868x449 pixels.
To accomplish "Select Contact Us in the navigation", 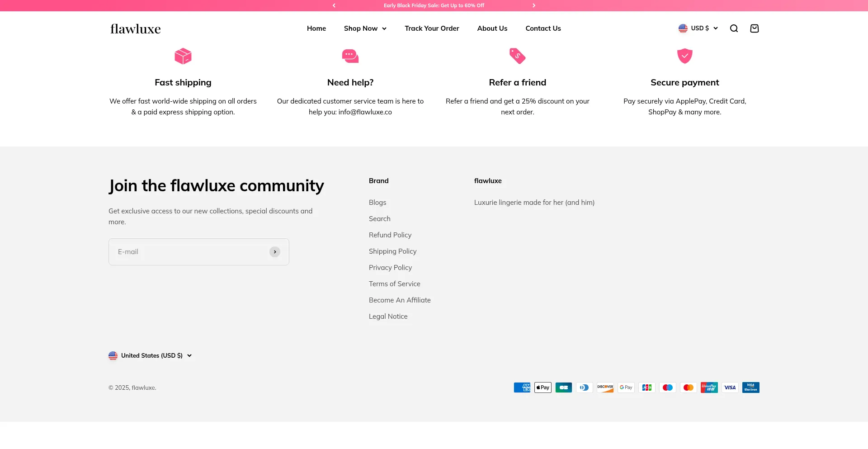I will [543, 28].
